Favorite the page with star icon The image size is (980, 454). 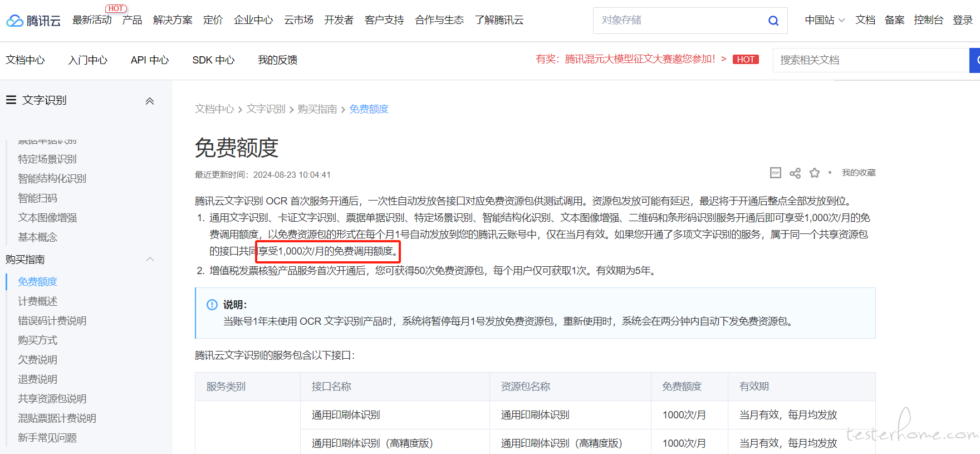point(815,173)
